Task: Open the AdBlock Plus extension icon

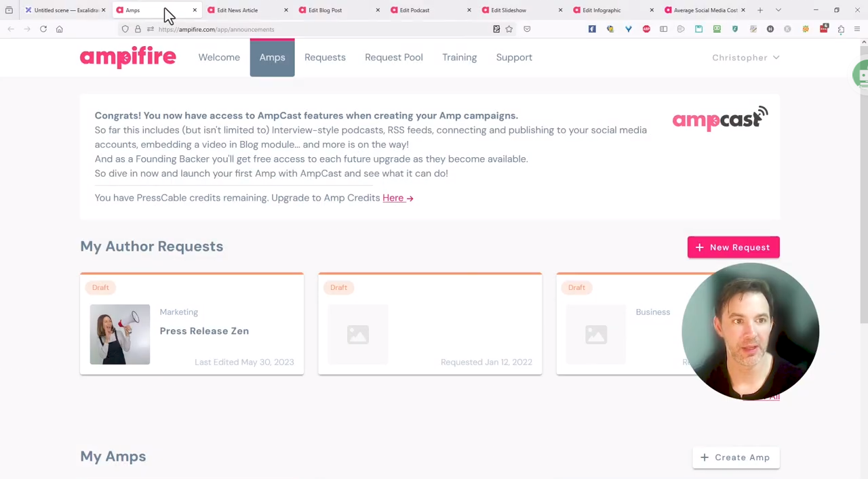Action: point(646,29)
